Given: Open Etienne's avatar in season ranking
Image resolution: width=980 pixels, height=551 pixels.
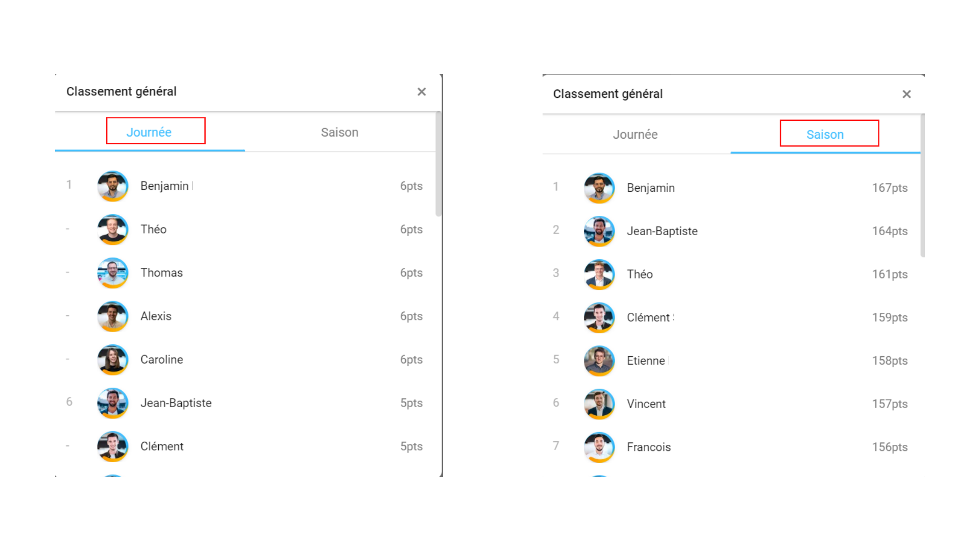Looking at the screenshot, I should click(599, 361).
